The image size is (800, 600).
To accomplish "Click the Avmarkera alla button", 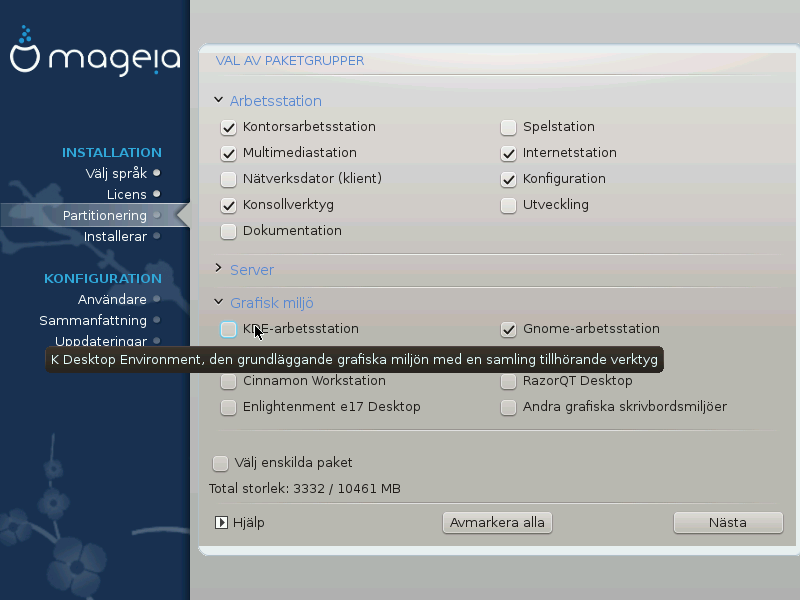I will coord(497,522).
